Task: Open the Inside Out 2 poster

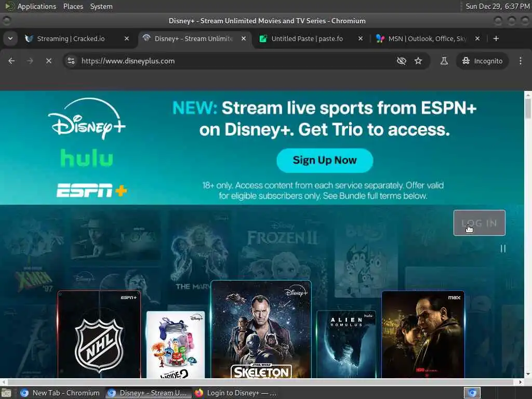Action: tap(176, 344)
